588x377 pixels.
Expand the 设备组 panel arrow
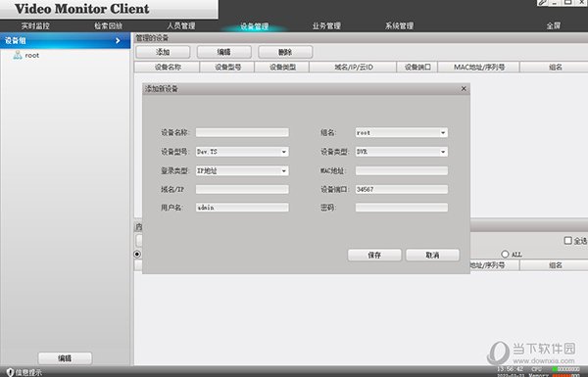pos(118,40)
